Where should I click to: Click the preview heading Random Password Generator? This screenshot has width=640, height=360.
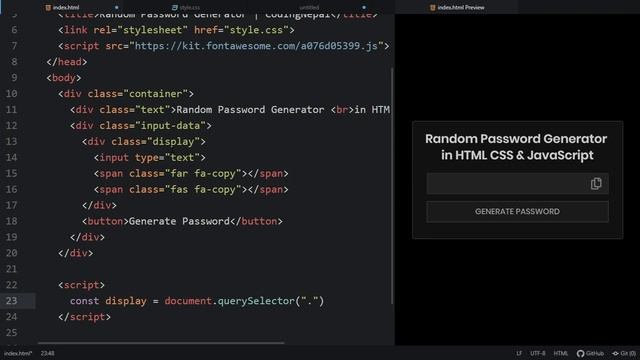[x=516, y=139]
